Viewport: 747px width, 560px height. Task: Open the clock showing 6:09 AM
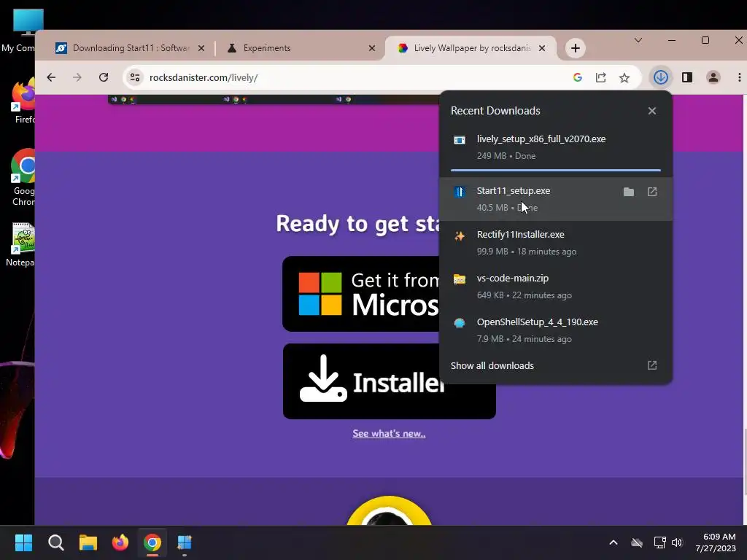coord(715,542)
